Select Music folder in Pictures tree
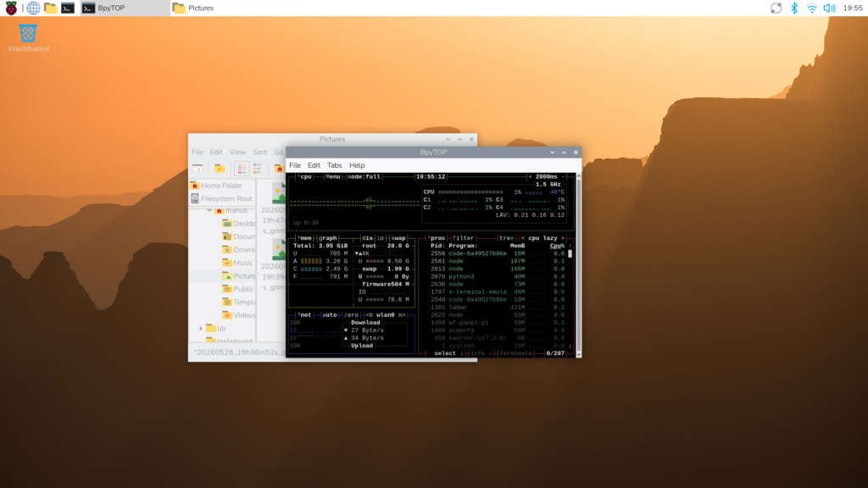The height and width of the screenshot is (488, 868). [237, 263]
